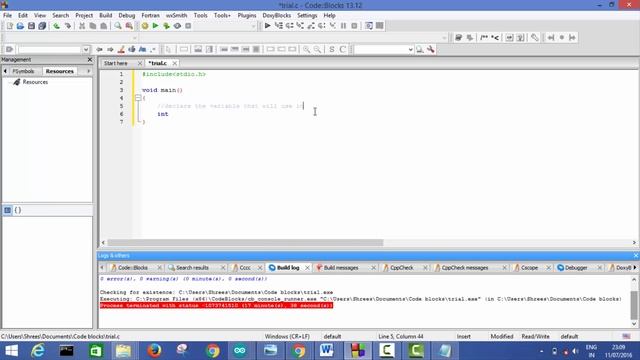640x360 pixels.
Task: Click the DoxyBlocks block comment icon
Action: (484, 38)
